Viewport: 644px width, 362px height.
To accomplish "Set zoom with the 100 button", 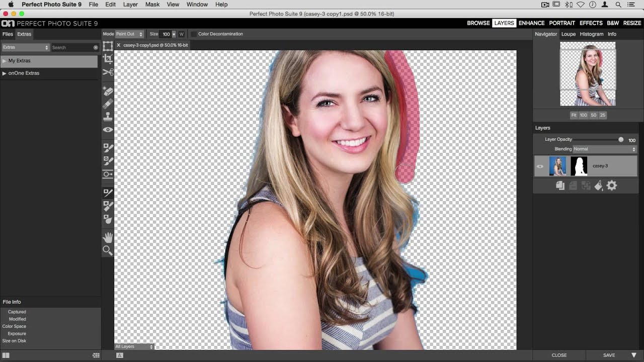I will pyautogui.click(x=583, y=115).
